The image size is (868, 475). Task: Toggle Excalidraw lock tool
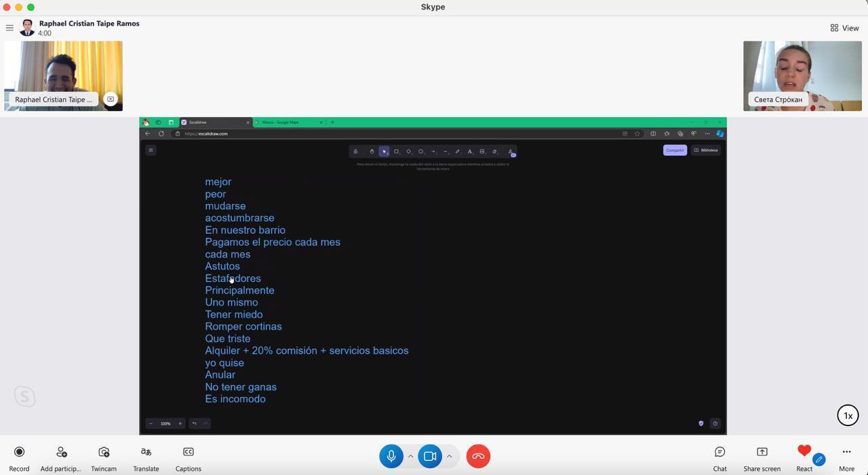[355, 151]
